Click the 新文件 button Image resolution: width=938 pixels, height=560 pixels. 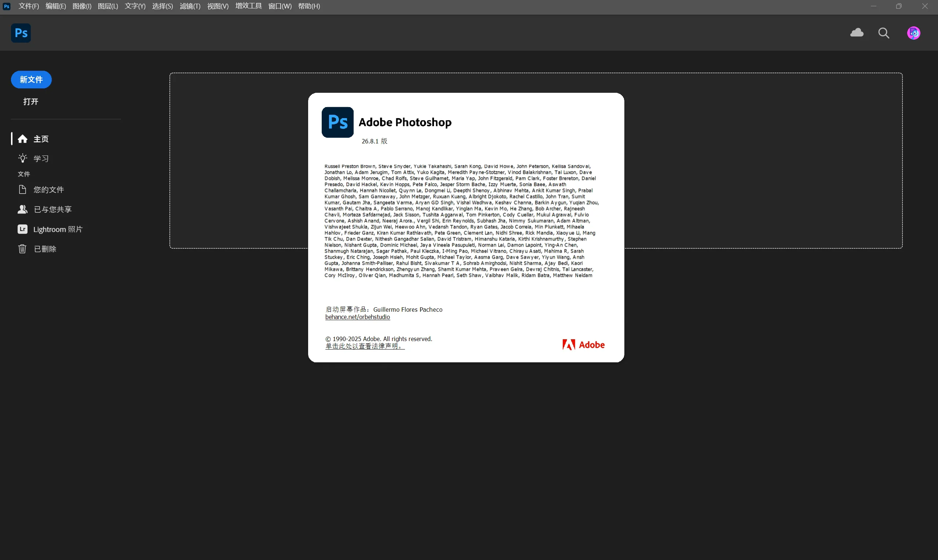pyautogui.click(x=31, y=80)
